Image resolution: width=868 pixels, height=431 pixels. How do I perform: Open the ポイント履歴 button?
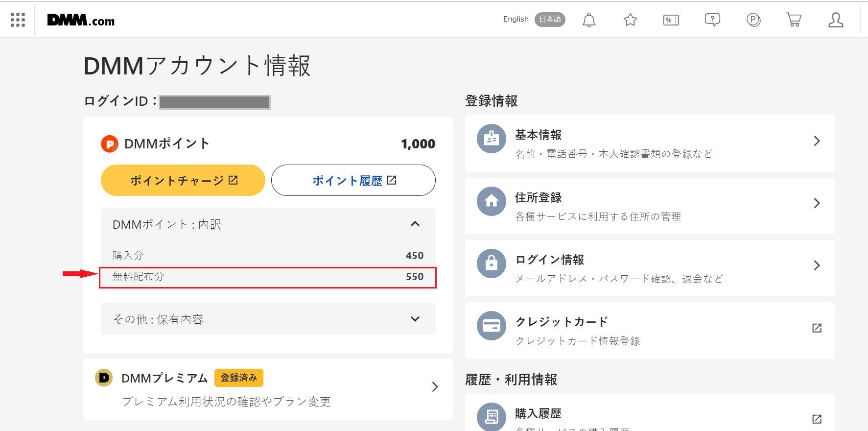point(353,180)
